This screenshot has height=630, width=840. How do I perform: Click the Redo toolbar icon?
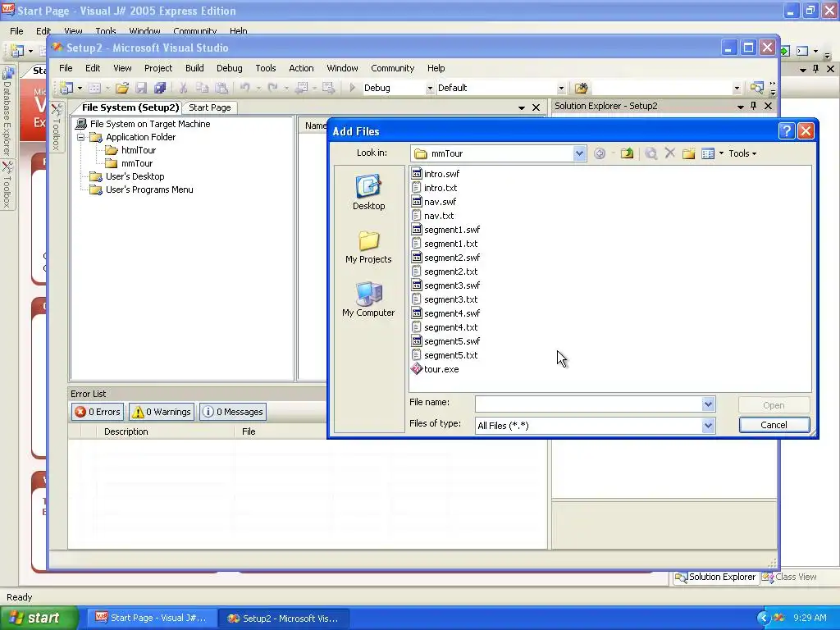coord(272,87)
